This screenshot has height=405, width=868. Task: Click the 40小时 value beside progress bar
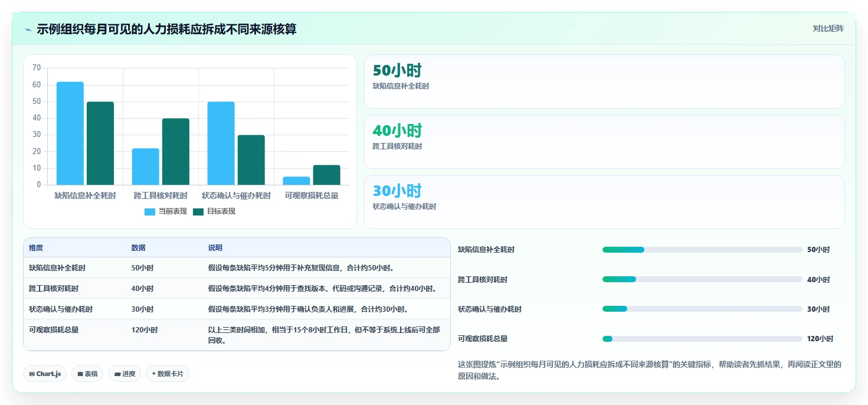tap(818, 279)
